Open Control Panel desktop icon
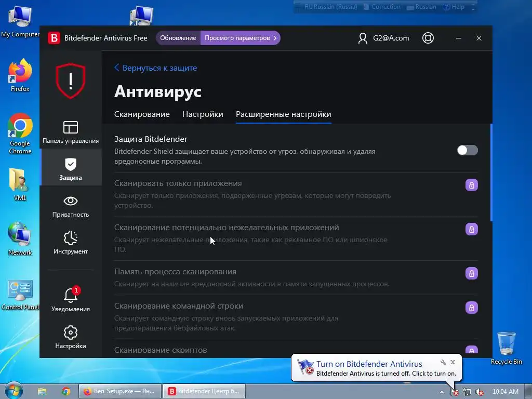The image size is (532, 399). pyautogui.click(x=20, y=295)
